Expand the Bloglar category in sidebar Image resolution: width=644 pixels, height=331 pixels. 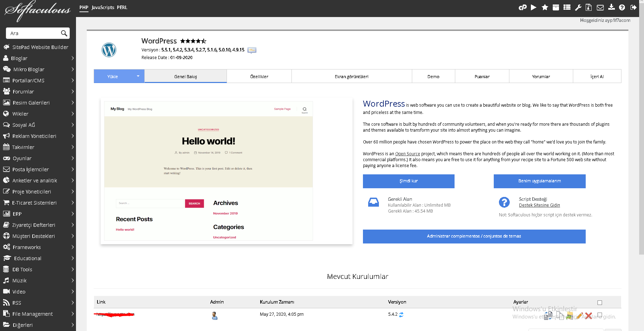point(38,58)
